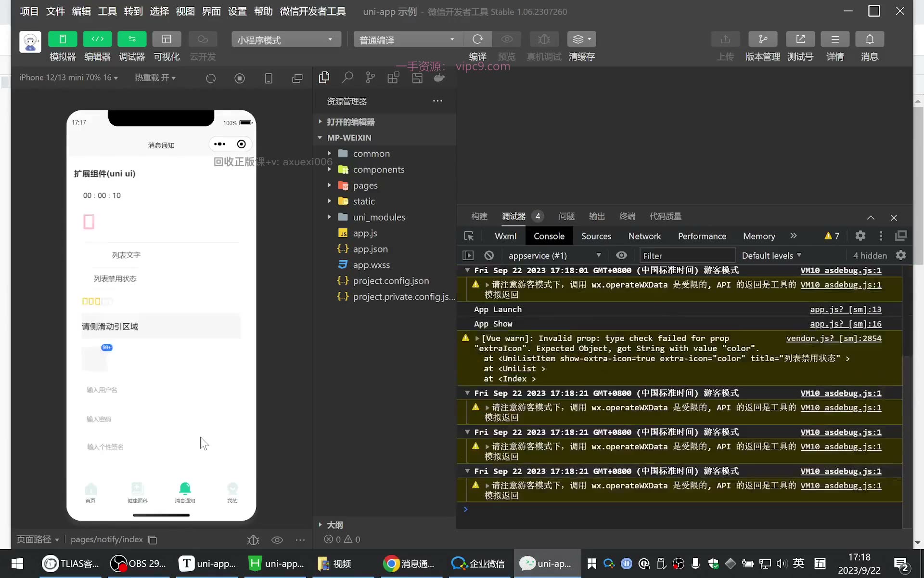Click the simulator stop icon

240,78
